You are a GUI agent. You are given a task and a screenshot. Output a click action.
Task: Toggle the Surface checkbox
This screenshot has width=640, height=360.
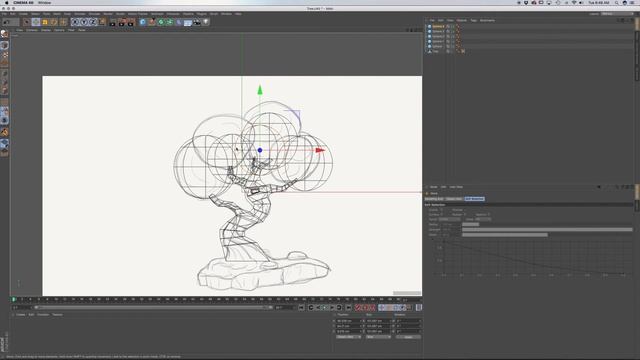coord(442,214)
